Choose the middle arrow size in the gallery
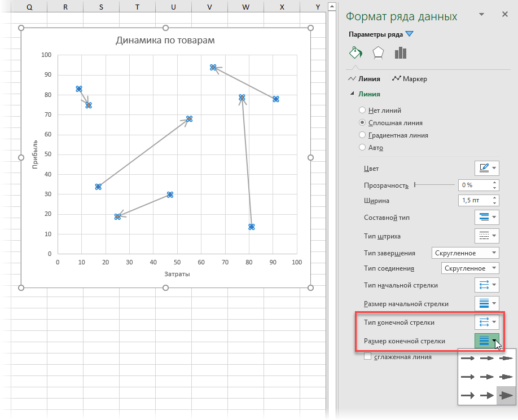 point(487,377)
